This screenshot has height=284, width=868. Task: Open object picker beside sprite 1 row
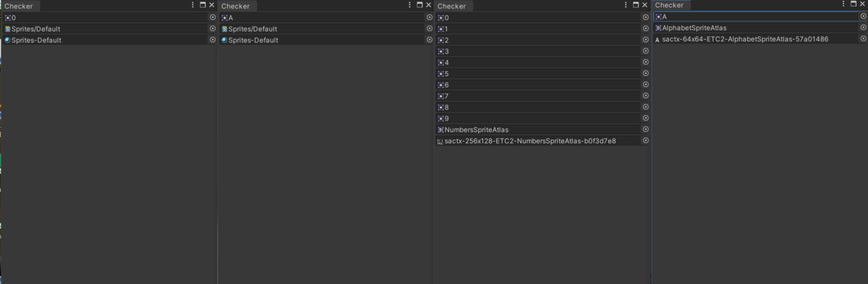(646, 29)
